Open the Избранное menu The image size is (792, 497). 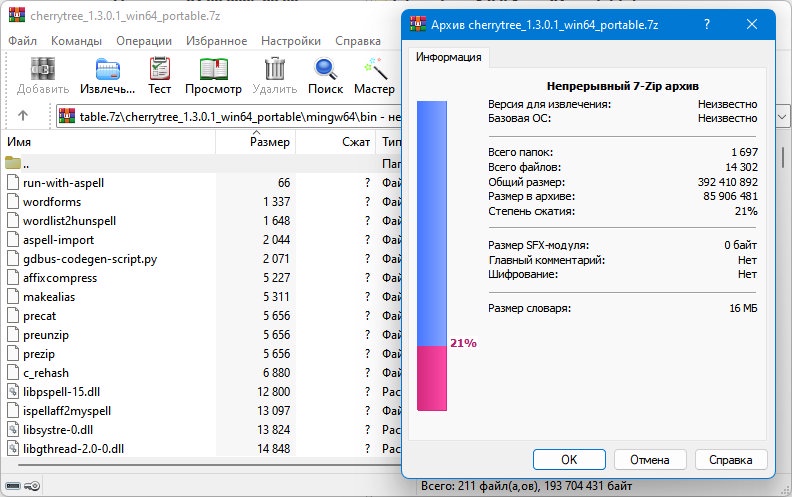[x=216, y=41]
